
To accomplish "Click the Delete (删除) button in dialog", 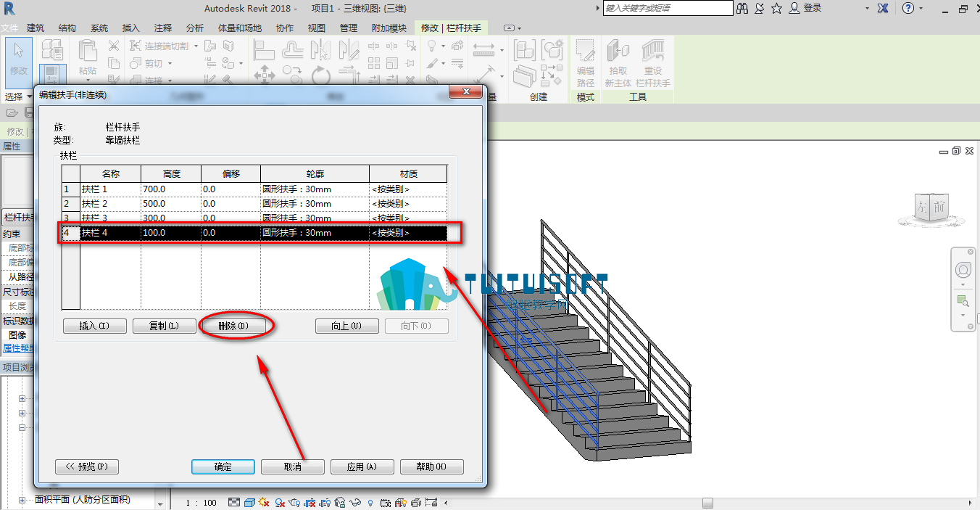I will pyautogui.click(x=234, y=326).
